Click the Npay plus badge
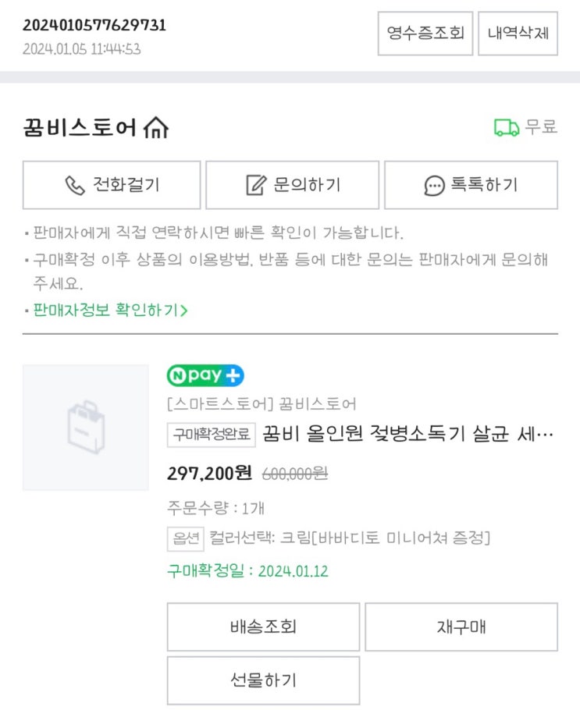This screenshot has width=580, height=728. [205, 376]
